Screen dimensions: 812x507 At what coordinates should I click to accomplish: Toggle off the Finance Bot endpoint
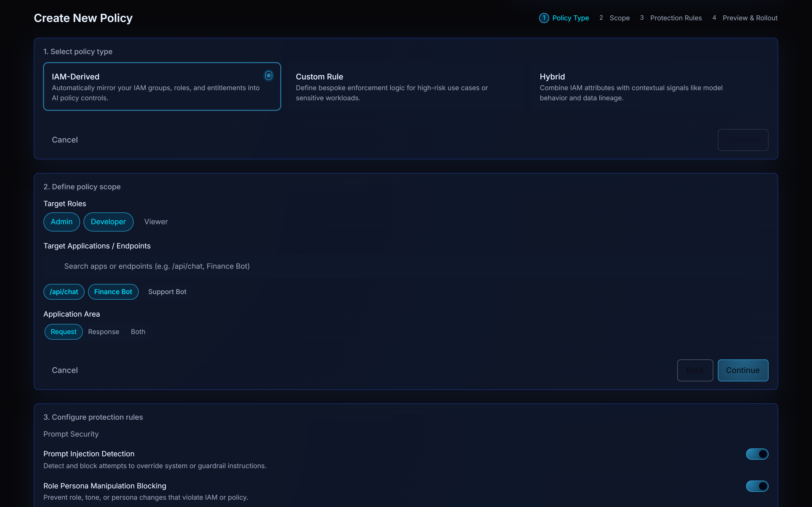(x=113, y=292)
